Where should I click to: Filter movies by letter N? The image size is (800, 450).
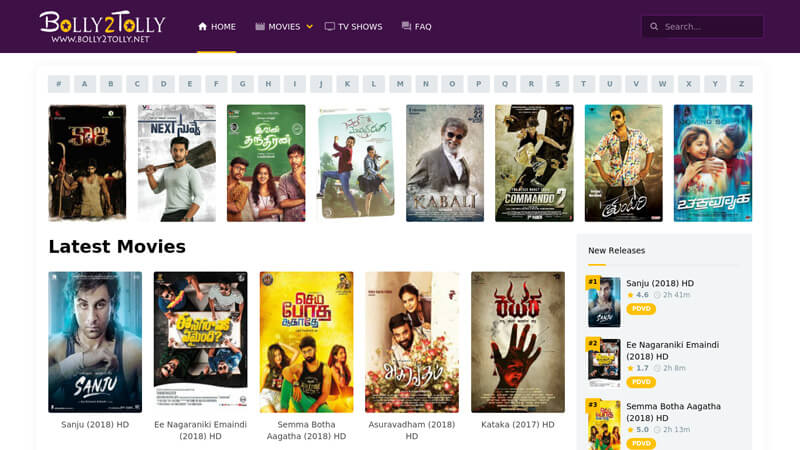[x=427, y=84]
